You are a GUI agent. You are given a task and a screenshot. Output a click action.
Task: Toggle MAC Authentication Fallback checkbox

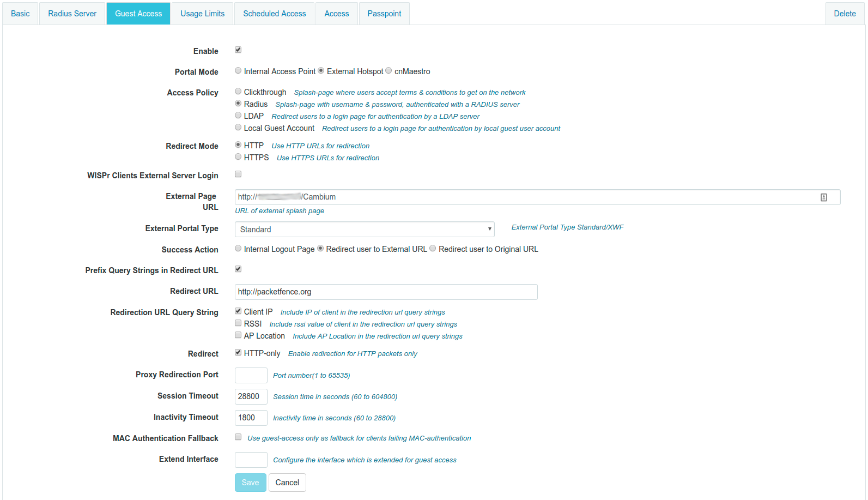238,437
